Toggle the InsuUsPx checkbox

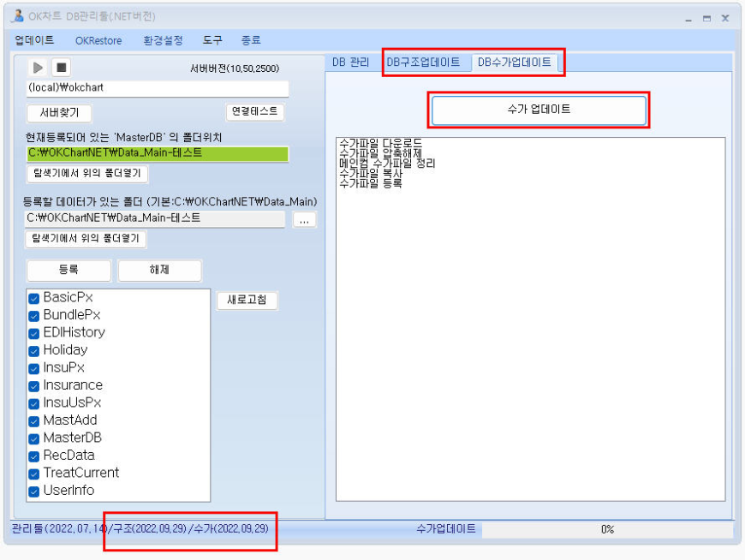(x=33, y=404)
